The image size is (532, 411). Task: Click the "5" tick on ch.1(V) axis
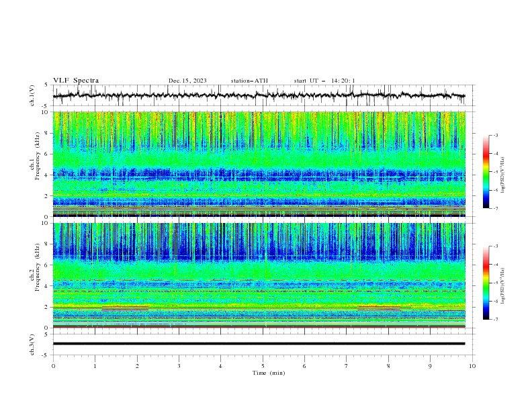(46, 85)
